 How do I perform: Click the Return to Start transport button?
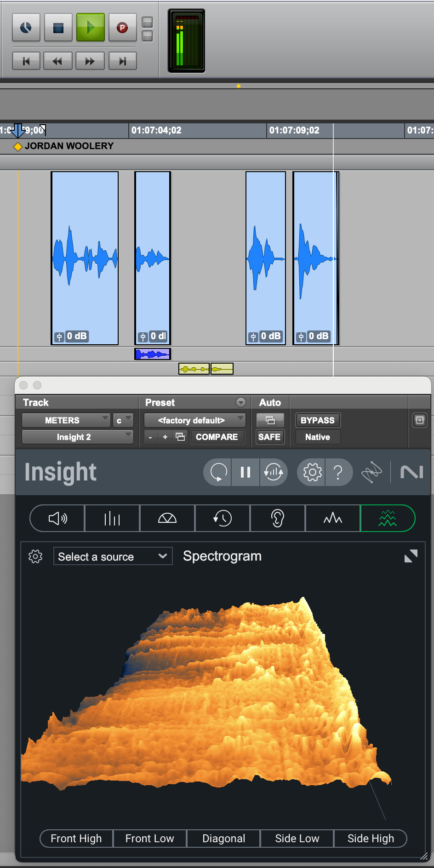tap(26, 61)
